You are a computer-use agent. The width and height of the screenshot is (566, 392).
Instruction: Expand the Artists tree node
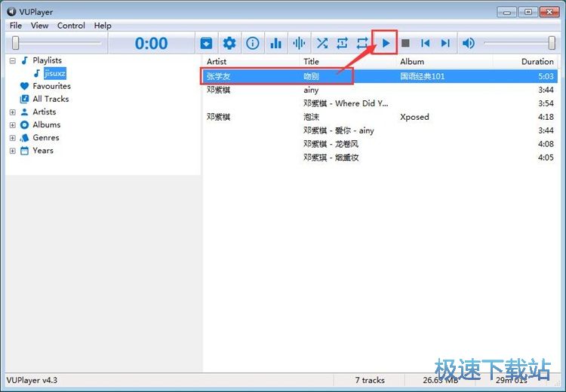click(x=13, y=112)
